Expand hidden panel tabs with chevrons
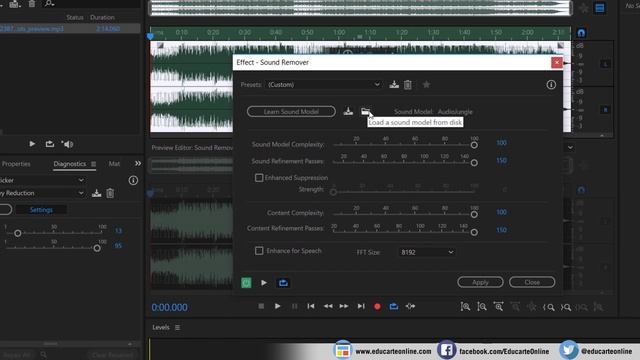Viewport: 640px width, 360px height. tap(138, 163)
